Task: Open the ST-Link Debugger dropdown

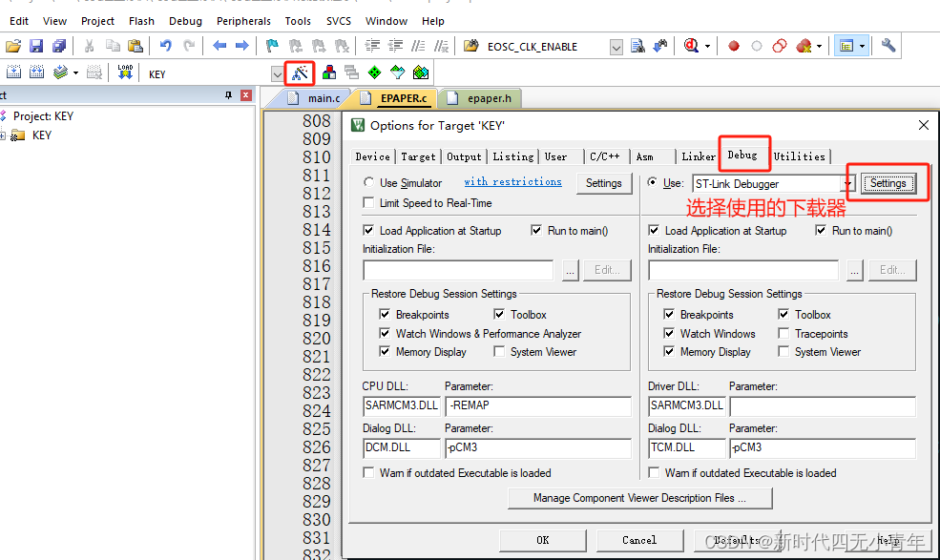Action: click(x=847, y=183)
